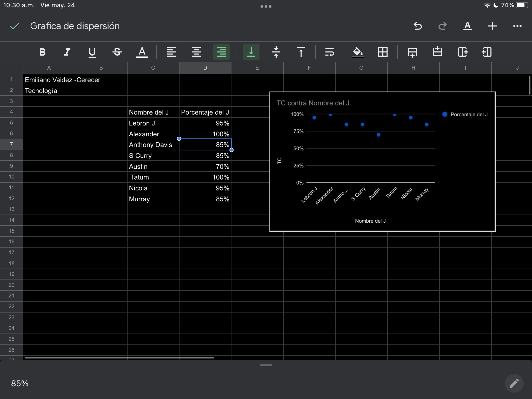Insert a column to the right
The image size is (532, 399).
463,52
